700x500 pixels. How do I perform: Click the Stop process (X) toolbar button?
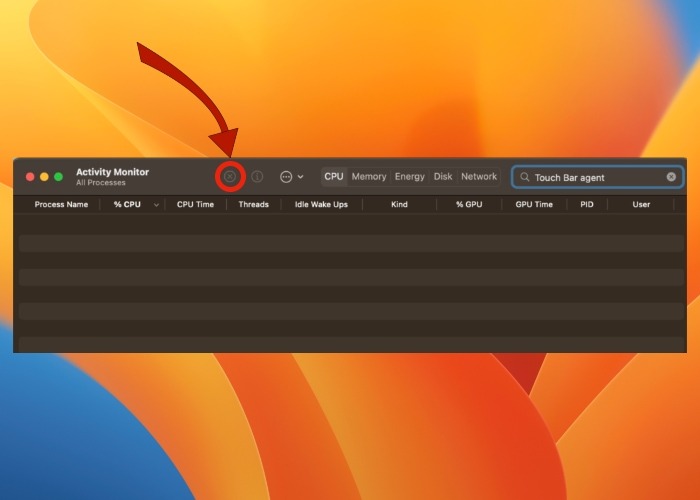(x=230, y=176)
